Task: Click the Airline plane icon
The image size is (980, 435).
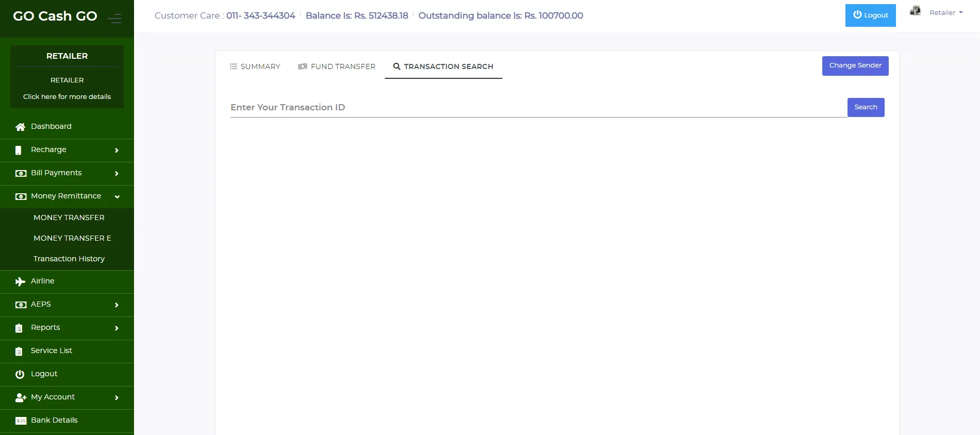Action: (20, 281)
